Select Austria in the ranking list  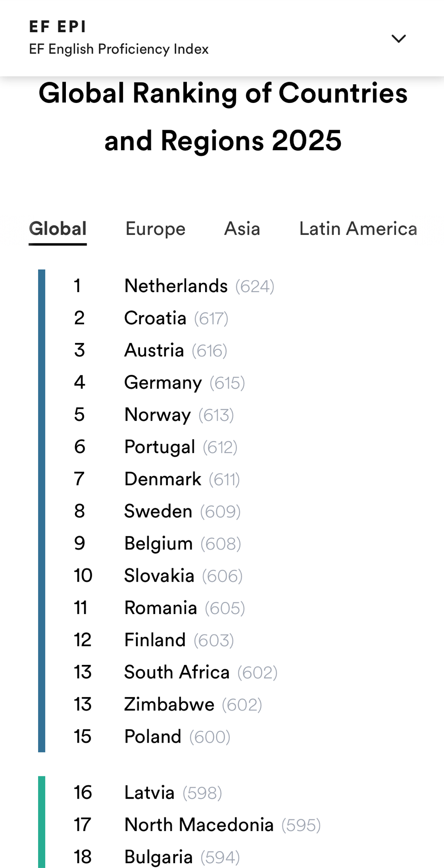[154, 350]
